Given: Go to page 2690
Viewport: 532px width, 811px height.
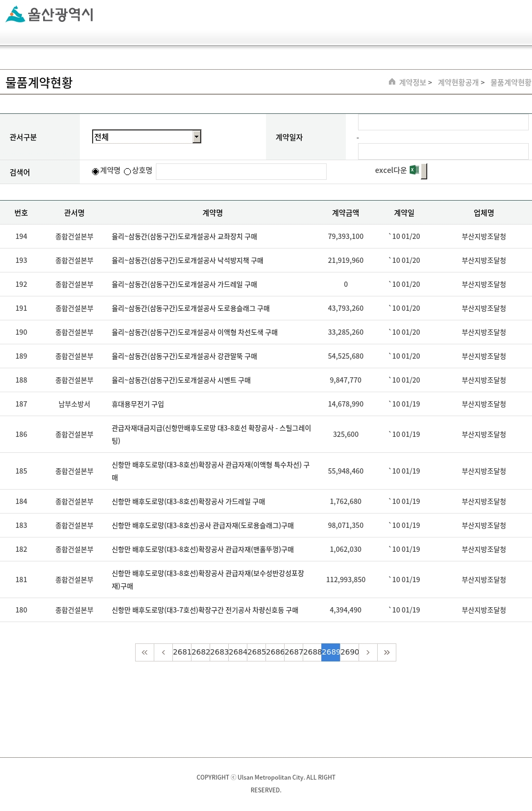Looking at the screenshot, I should tap(350, 652).
